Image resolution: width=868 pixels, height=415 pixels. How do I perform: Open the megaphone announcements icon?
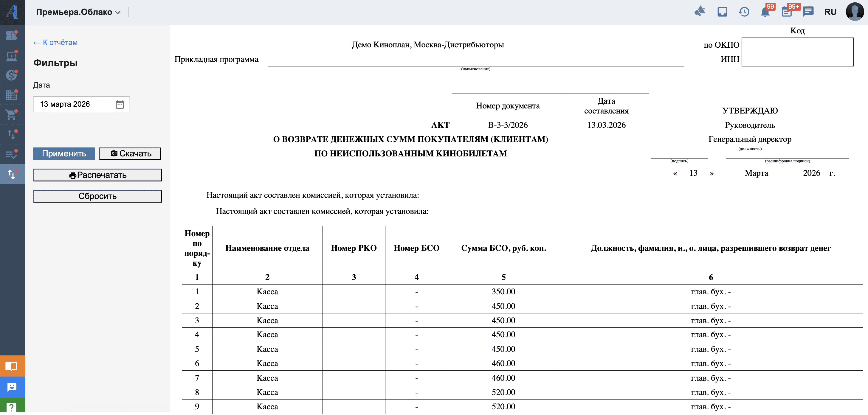tap(700, 12)
